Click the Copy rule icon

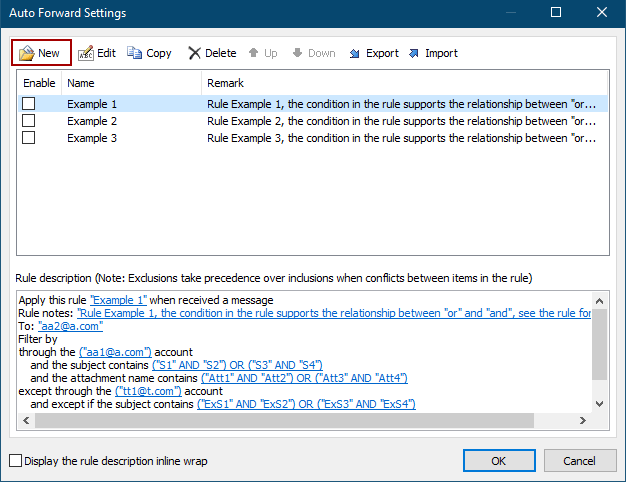pos(135,53)
